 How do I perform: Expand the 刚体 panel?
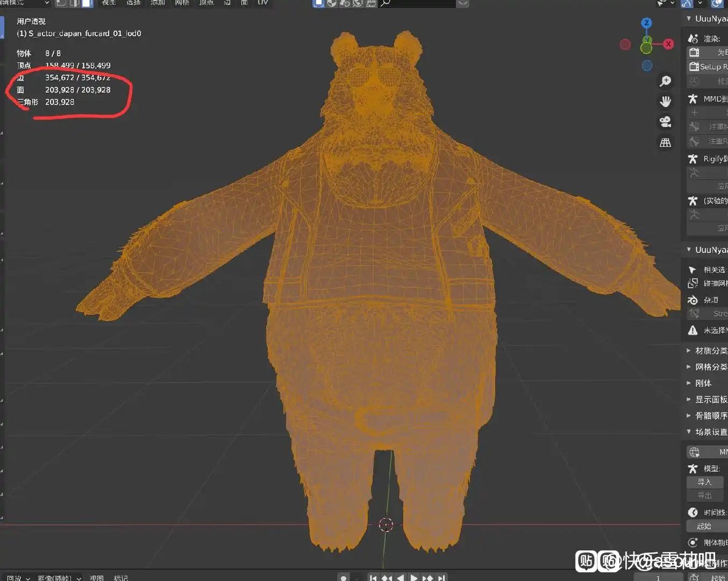point(703,383)
